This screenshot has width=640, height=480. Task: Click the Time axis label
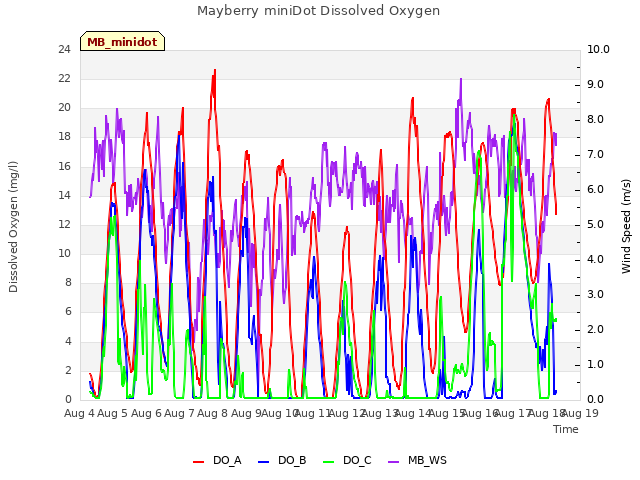(x=566, y=429)
